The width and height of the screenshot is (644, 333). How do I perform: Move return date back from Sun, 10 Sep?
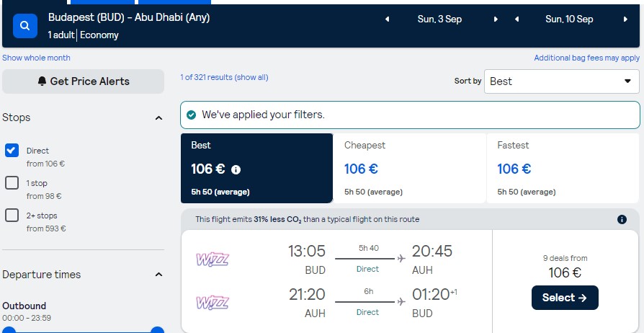pos(516,19)
